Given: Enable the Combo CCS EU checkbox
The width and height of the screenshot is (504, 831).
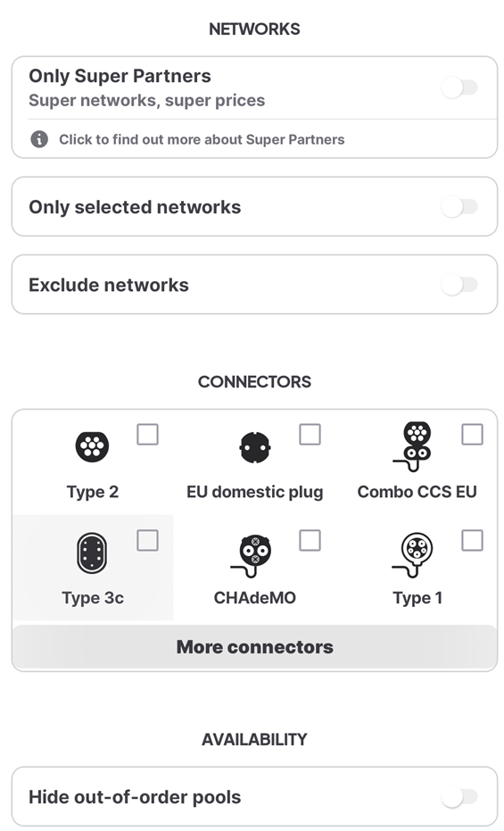Looking at the screenshot, I should tap(472, 434).
